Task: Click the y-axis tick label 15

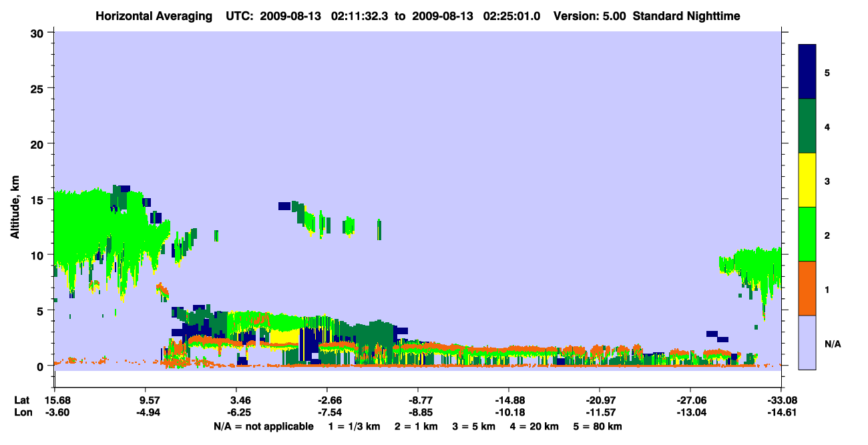Action: point(39,199)
